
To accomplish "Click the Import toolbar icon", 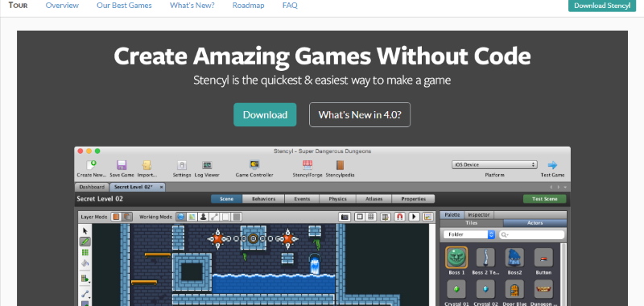I will (147, 165).
